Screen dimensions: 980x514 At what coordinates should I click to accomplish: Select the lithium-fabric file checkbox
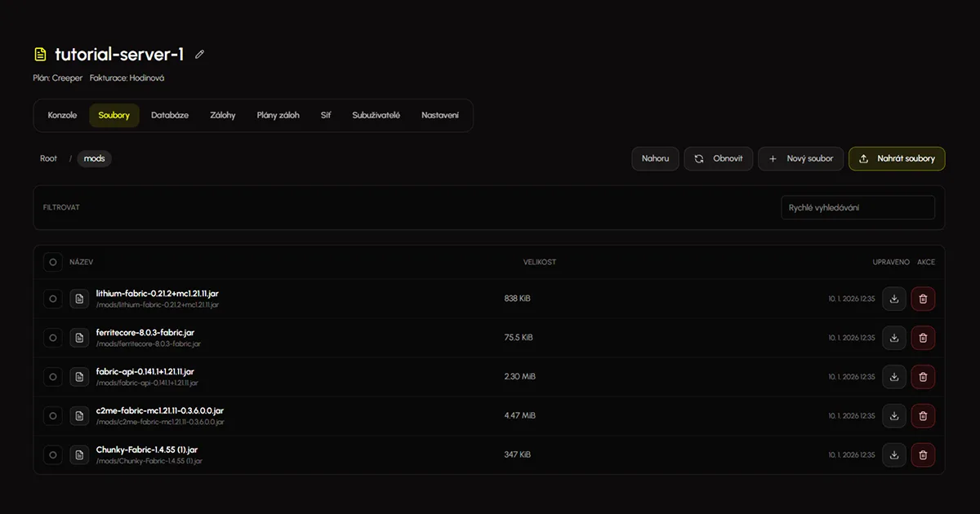coord(53,299)
